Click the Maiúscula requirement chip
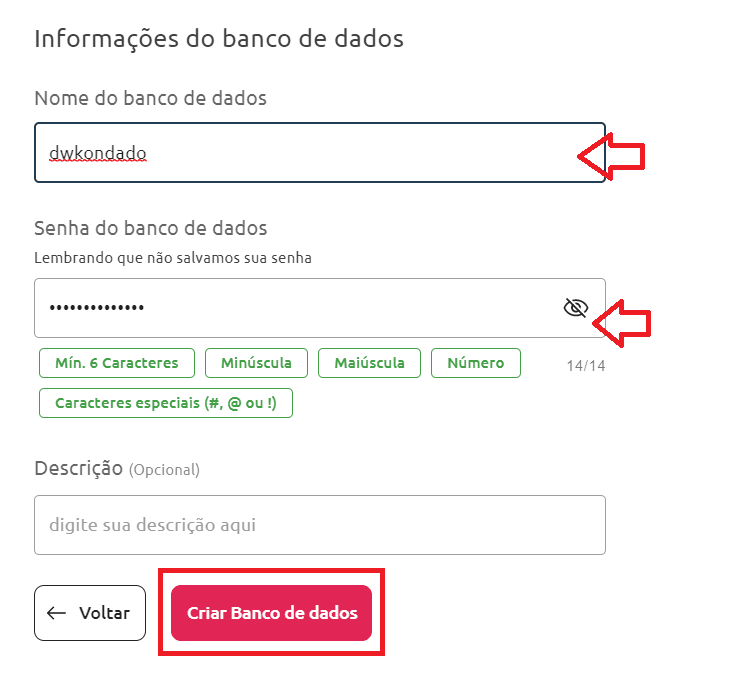 (369, 363)
